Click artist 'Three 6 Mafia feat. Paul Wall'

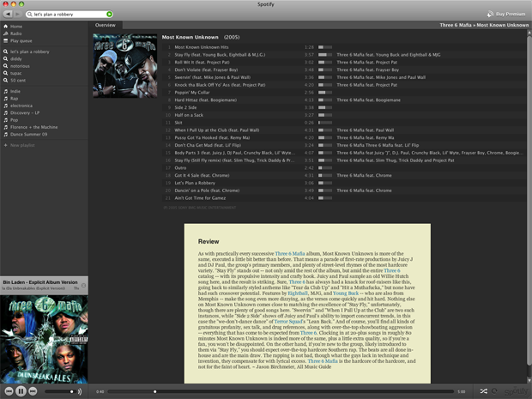pyautogui.click(x=366, y=130)
